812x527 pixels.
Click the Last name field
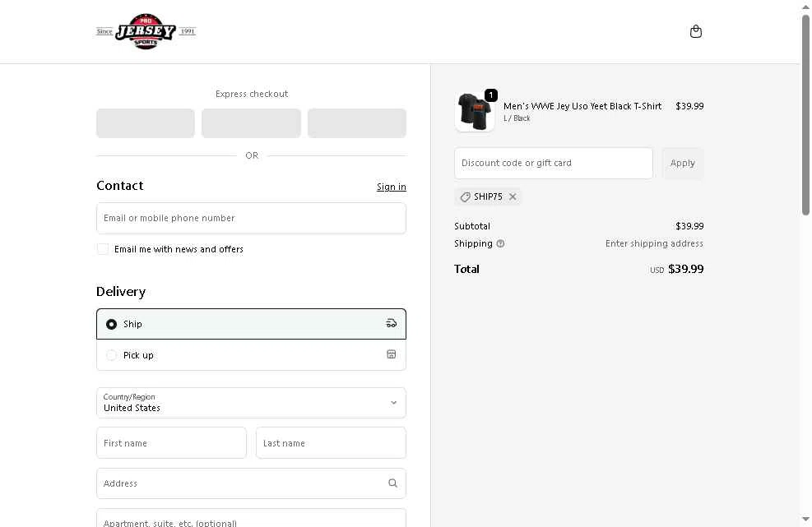(x=331, y=442)
